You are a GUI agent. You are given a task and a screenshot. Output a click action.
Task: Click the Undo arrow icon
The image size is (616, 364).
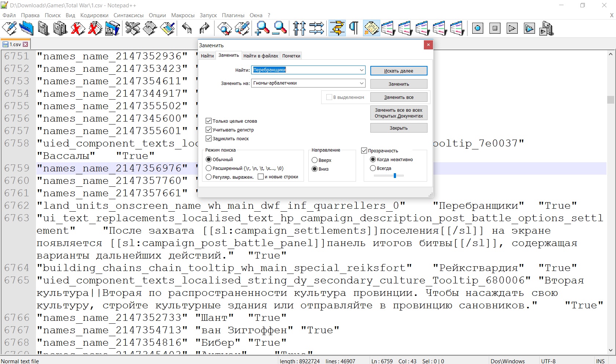187,28
